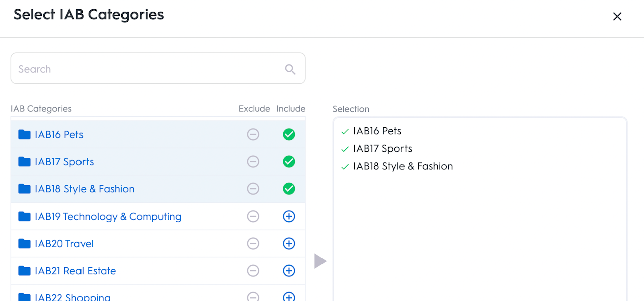Open IAB21 Real Estate category link
This screenshot has height=301, width=644.
click(75, 271)
